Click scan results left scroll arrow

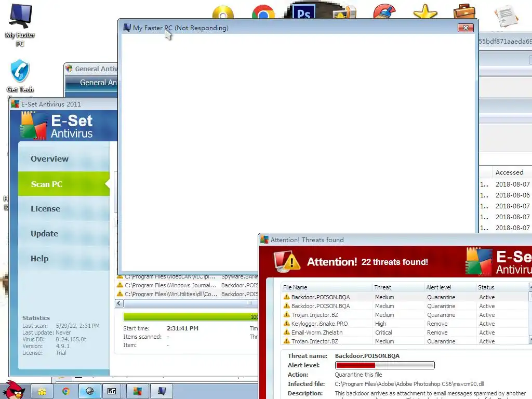coord(119,303)
